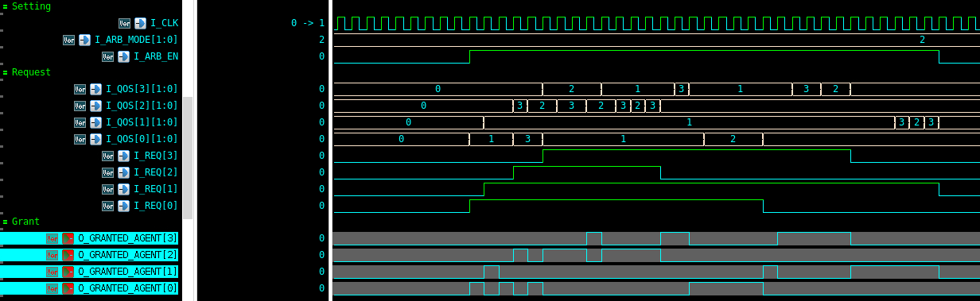The width and height of the screenshot is (980, 301).
Task: Click the Ver type icon beside O_GRANTED_AGENT[2]
Action: [x=52, y=255]
